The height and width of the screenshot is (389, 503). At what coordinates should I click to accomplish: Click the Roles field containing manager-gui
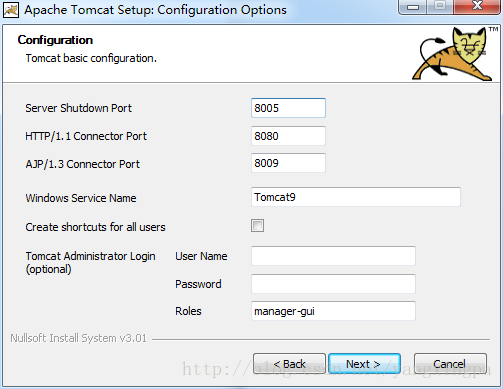[333, 311]
